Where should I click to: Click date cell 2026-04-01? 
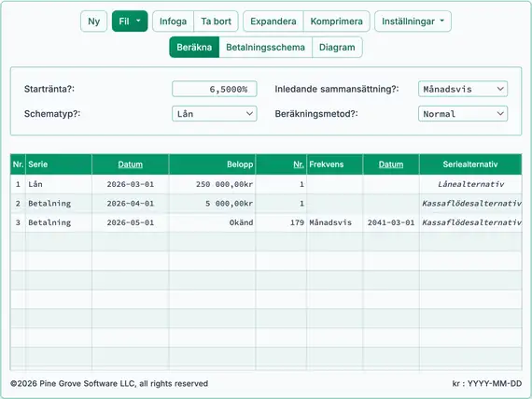(131, 204)
